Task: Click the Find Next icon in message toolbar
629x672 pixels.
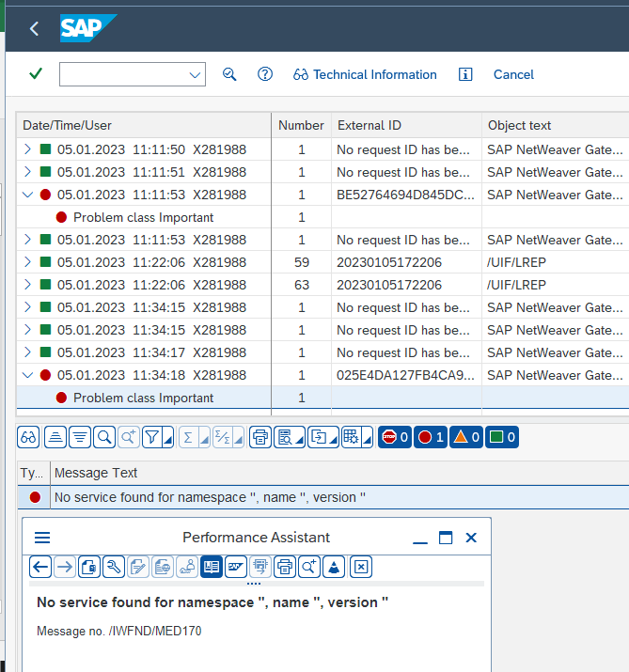Action: point(129,437)
